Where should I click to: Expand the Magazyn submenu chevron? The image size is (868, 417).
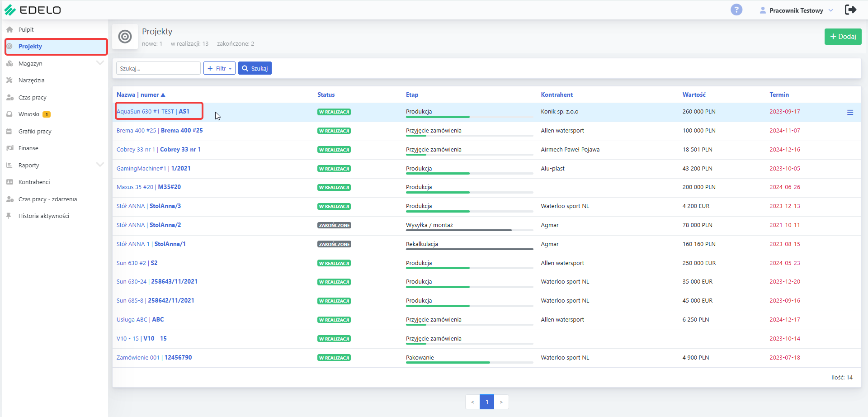point(100,63)
